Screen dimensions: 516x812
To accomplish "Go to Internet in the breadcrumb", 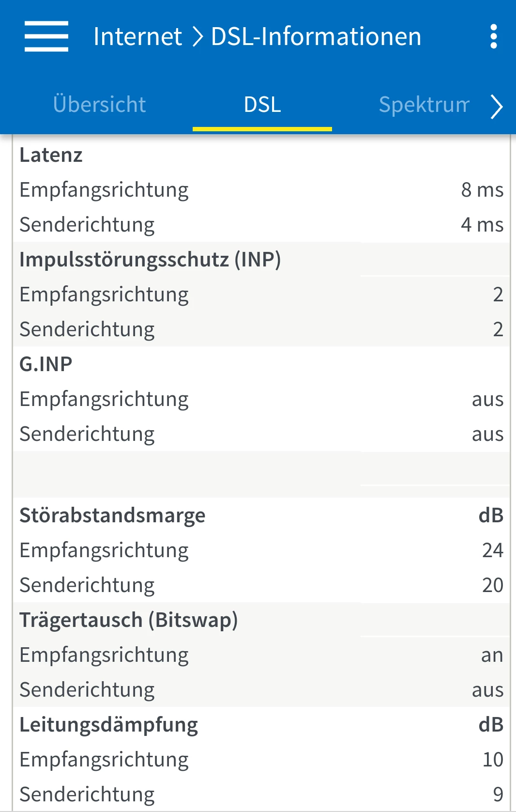I will pos(137,36).
